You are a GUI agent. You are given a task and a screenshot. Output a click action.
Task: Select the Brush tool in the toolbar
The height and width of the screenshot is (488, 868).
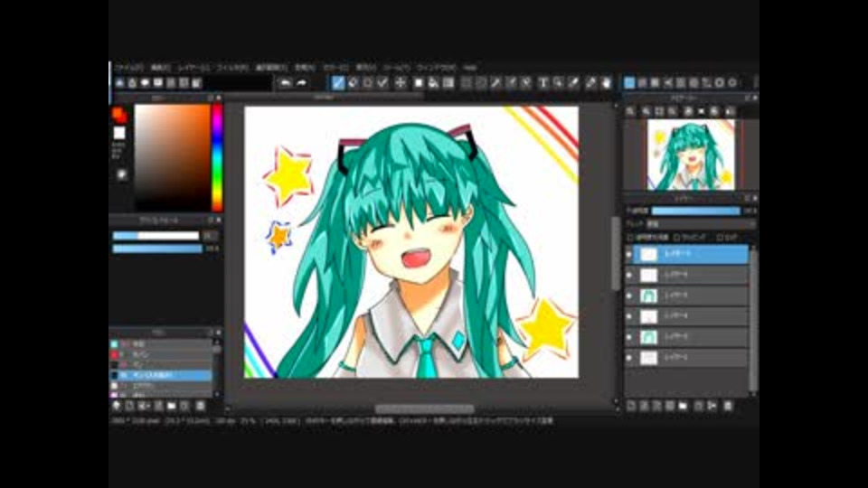click(337, 83)
